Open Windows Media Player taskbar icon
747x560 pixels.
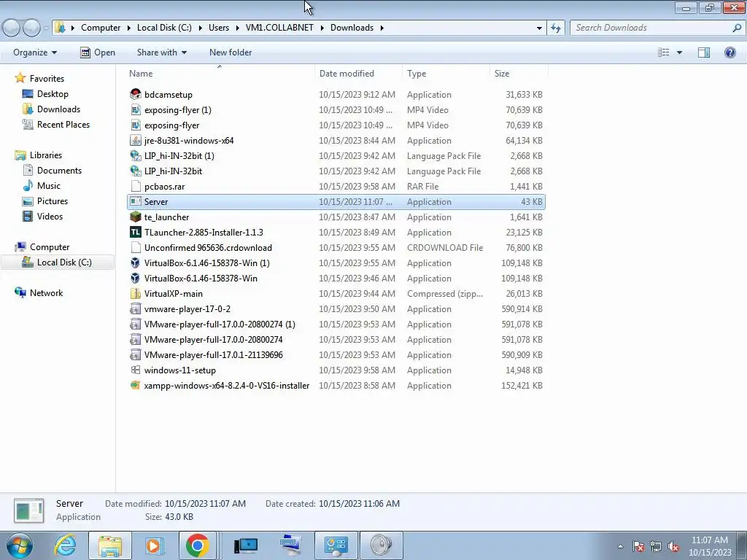click(153, 545)
